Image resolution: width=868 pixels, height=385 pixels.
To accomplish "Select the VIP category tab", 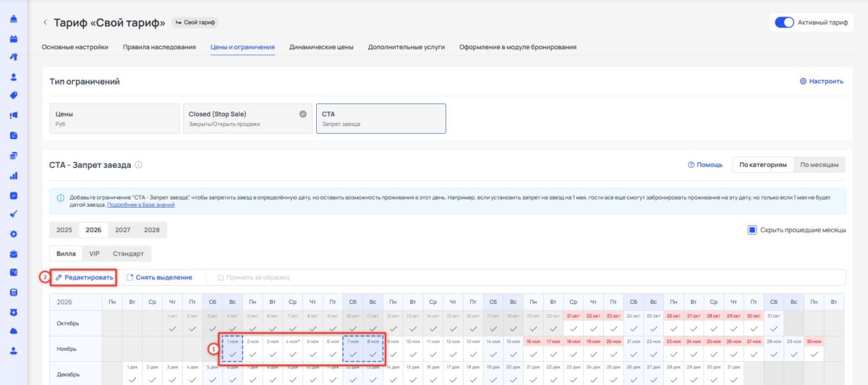I will click(x=94, y=254).
